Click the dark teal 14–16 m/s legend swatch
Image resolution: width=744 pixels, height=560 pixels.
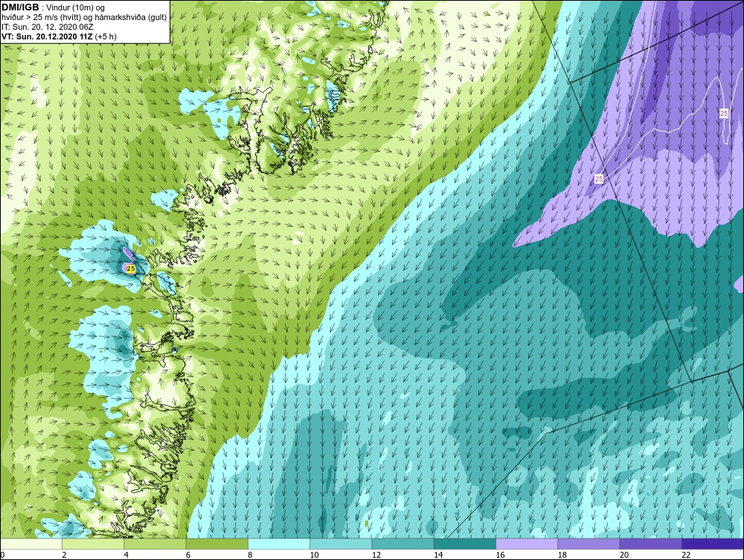coord(464,544)
